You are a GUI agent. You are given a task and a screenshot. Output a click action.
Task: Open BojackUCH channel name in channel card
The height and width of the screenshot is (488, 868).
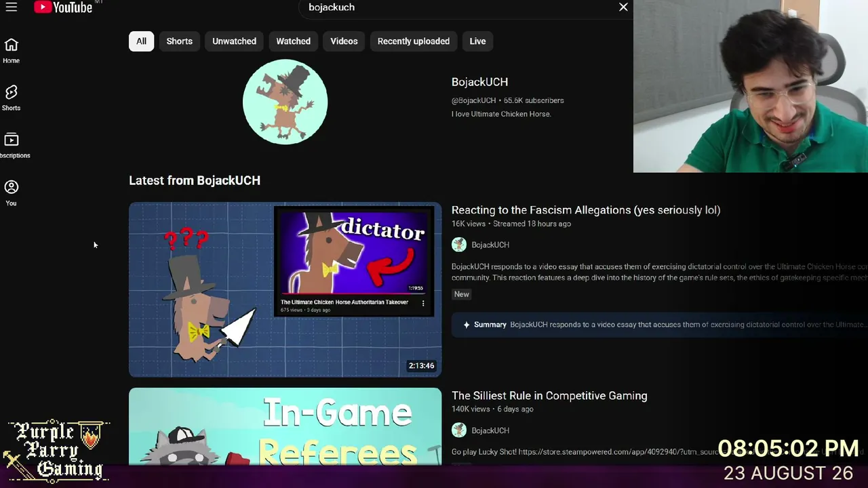tap(479, 82)
